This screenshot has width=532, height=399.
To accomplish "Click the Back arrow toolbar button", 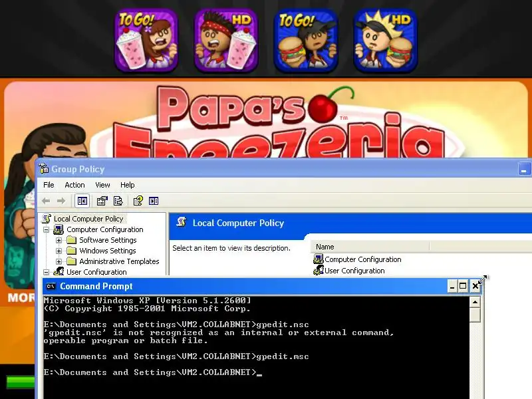I will 46,201.
